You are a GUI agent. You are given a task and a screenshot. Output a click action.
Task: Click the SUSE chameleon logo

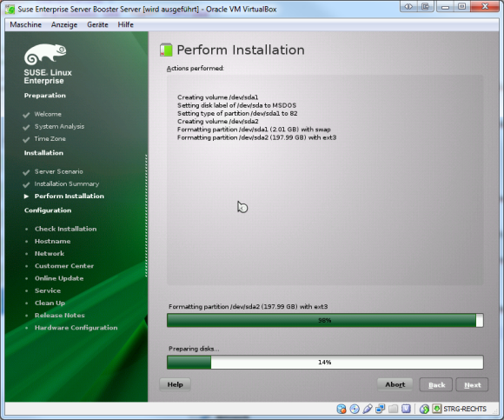45,54
